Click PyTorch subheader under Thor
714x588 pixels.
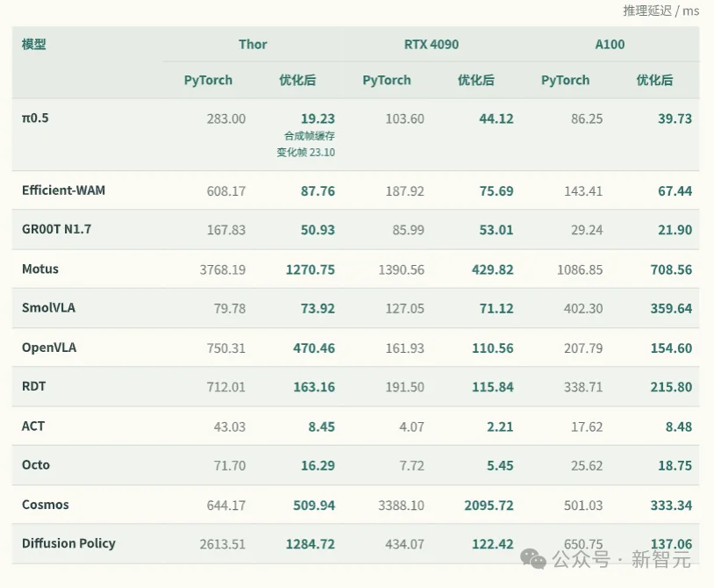click(208, 80)
